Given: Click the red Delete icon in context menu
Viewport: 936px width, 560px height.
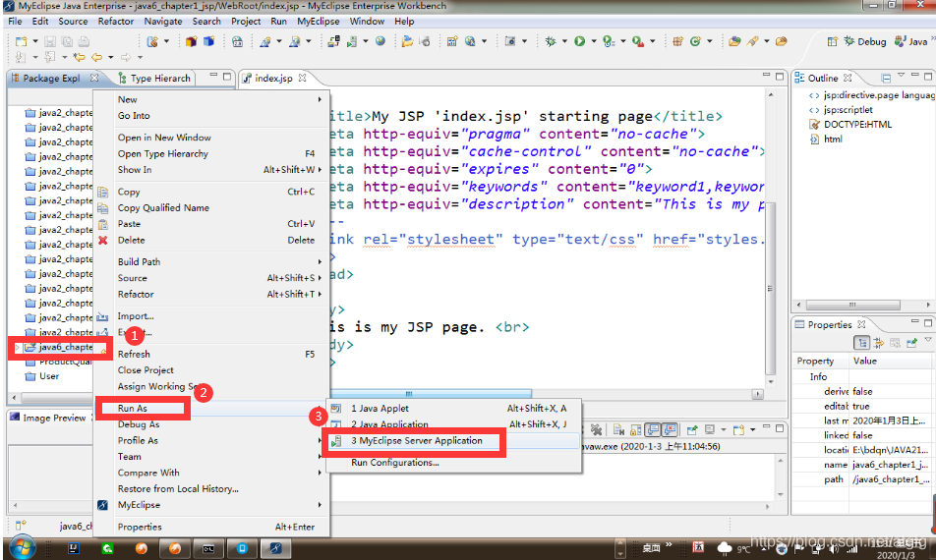Looking at the screenshot, I should (x=103, y=240).
